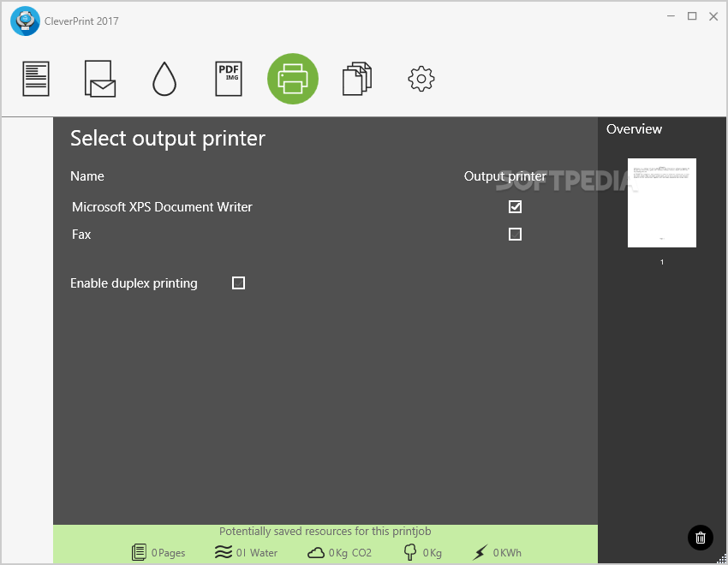The width and height of the screenshot is (728, 565).
Task: Click the trash delete button in Overview
Action: click(700, 538)
